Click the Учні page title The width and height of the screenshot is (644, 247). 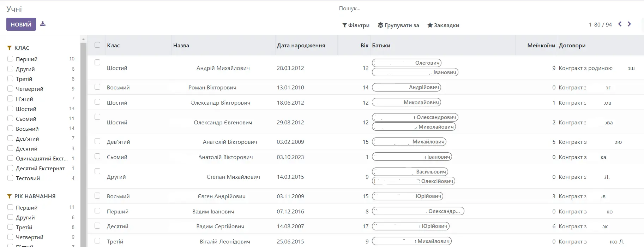(x=14, y=9)
